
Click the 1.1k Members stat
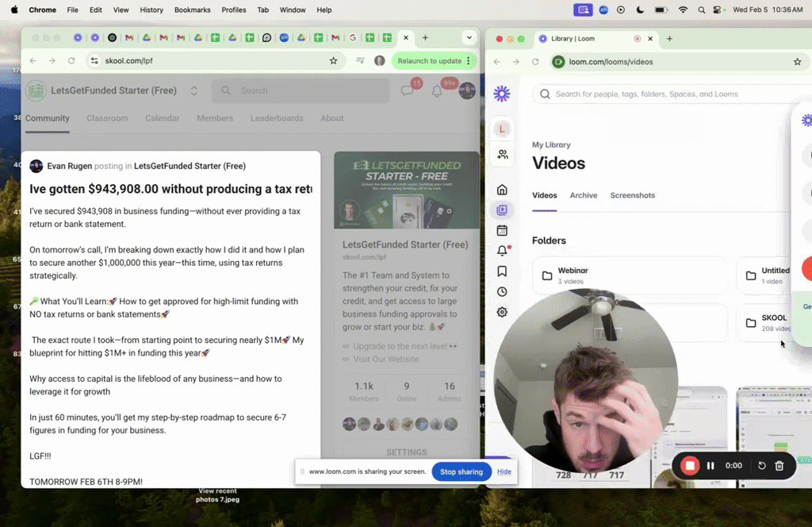[x=363, y=391]
